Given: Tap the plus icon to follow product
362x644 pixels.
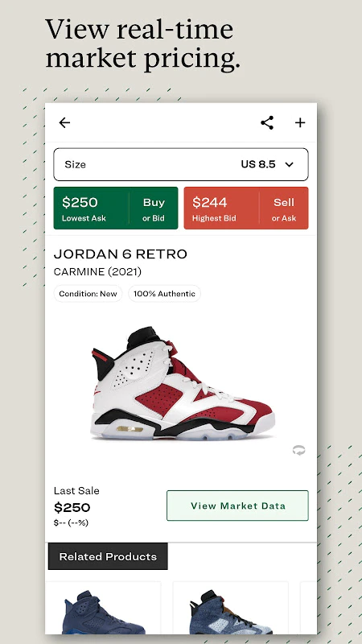Looking at the screenshot, I should tap(300, 122).
